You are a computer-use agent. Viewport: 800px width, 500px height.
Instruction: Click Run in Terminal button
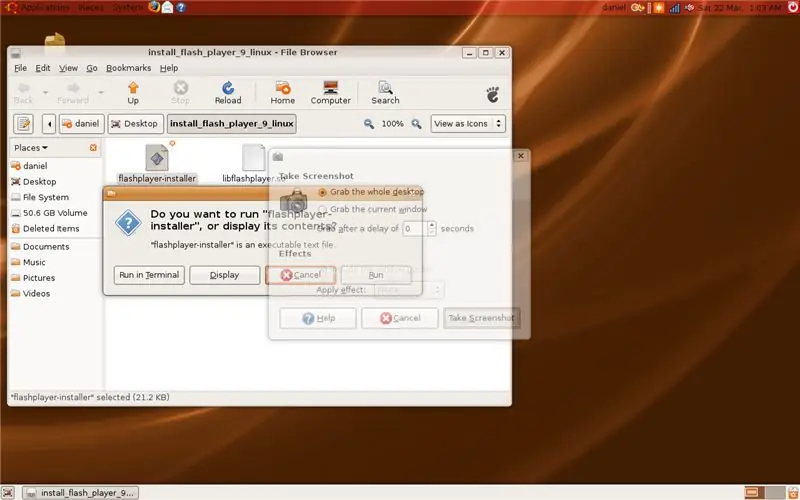pos(149,275)
